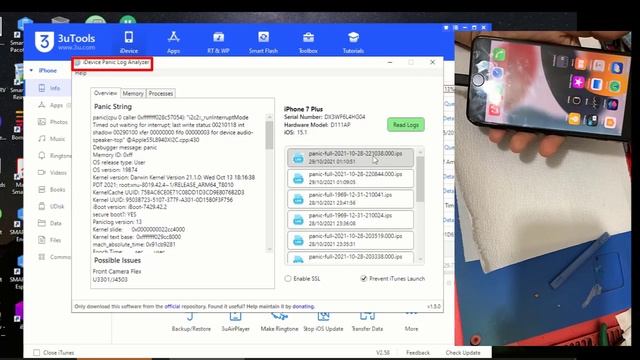Click the U3301/J4503 component text

110,280
